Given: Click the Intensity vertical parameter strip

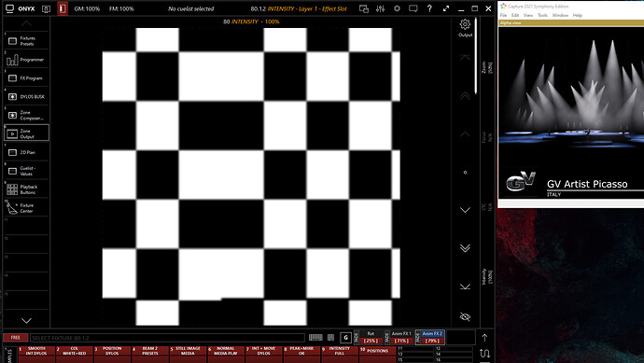Looking at the screenshot, I should (486, 276).
